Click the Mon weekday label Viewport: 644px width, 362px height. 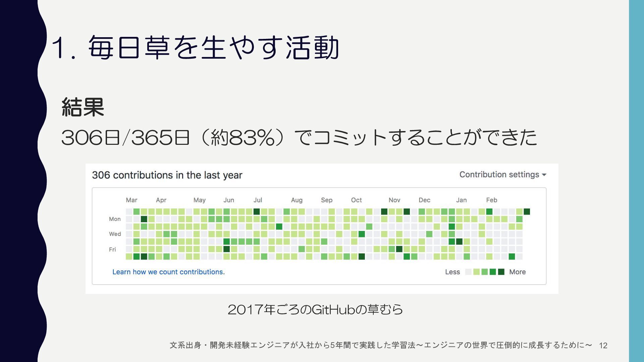[115, 219]
